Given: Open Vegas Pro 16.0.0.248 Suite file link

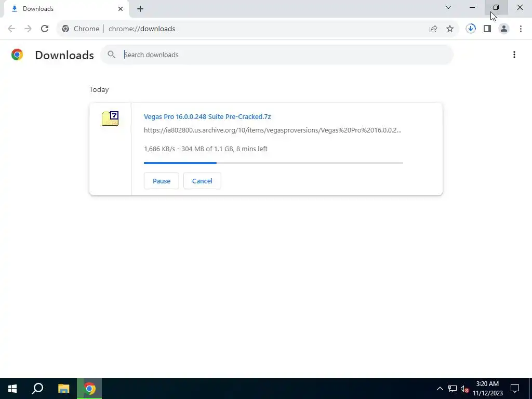Looking at the screenshot, I should pos(207,117).
